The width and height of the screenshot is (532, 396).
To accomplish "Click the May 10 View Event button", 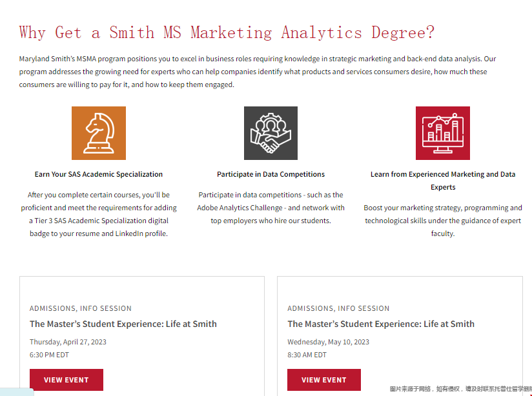I will coord(323,380).
